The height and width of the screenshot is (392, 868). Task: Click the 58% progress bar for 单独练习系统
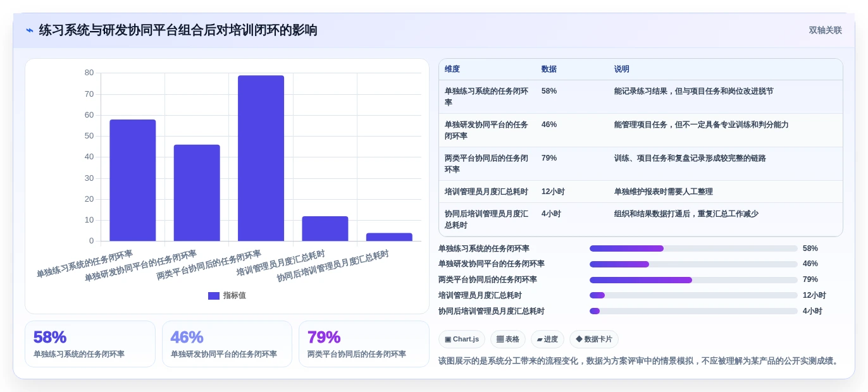(x=693, y=248)
